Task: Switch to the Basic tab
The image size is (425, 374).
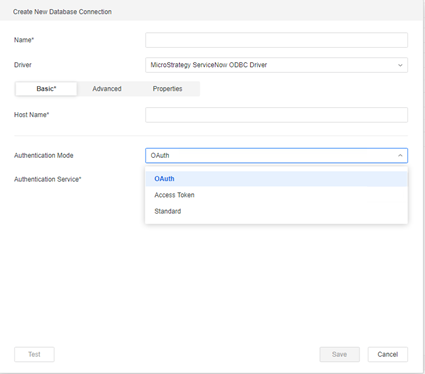Action: click(x=46, y=89)
